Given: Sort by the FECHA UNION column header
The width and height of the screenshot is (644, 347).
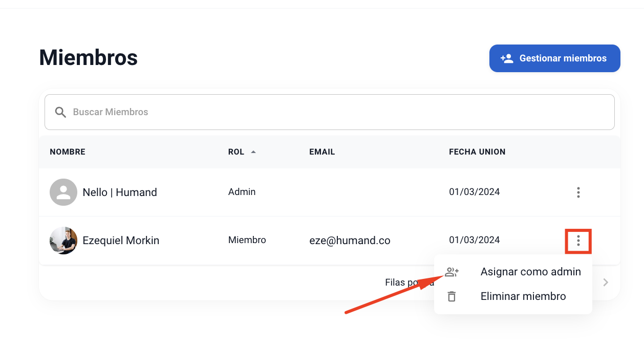Looking at the screenshot, I should pyautogui.click(x=477, y=152).
